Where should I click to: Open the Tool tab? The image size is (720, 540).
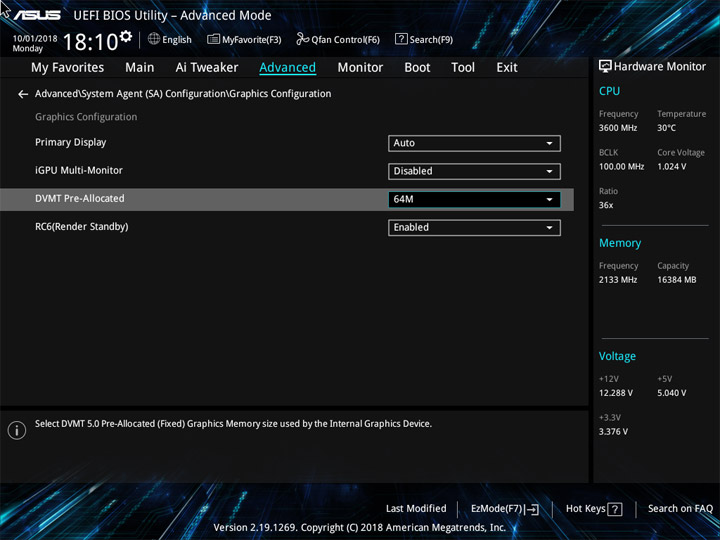pos(463,68)
